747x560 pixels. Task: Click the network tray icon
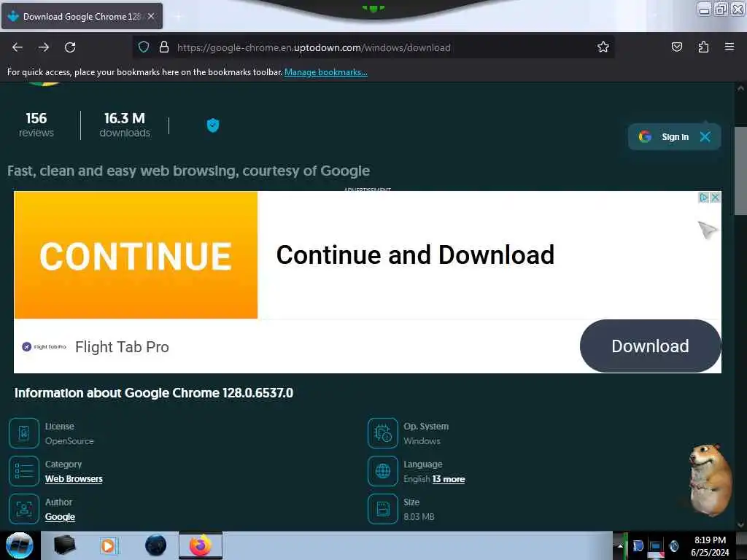[656, 547]
